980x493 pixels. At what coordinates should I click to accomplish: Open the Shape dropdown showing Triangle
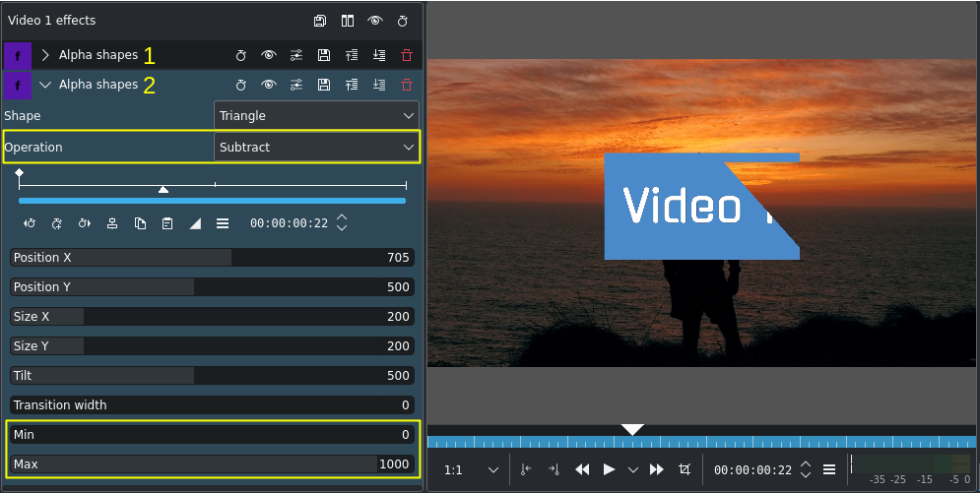316,115
